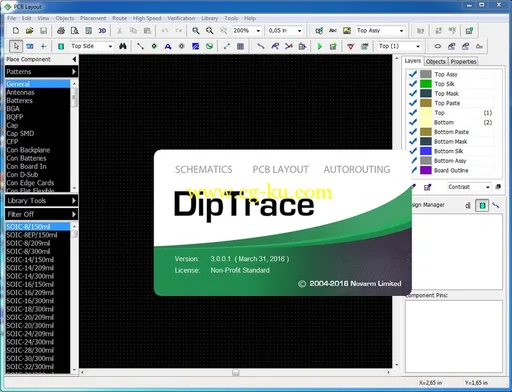Toggle the Top Paste layer checkbox
The height and width of the screenshot is (392, 512).
pyautogui.click(x=413, y=103)
